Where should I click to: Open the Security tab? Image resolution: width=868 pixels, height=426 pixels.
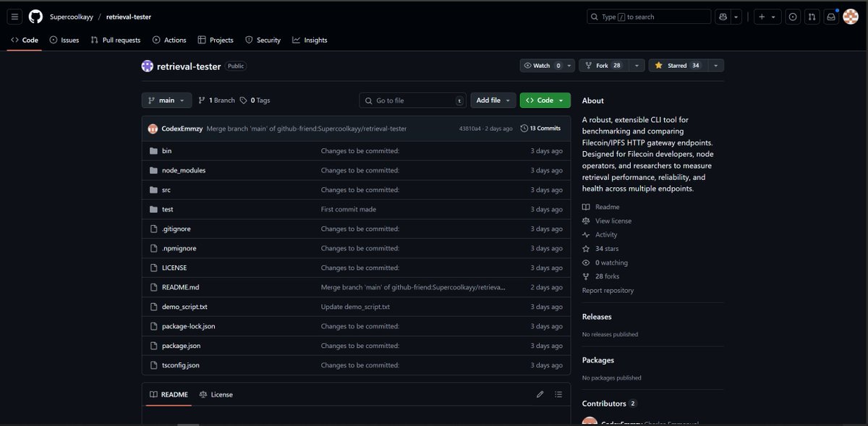(x=263, y=41)
